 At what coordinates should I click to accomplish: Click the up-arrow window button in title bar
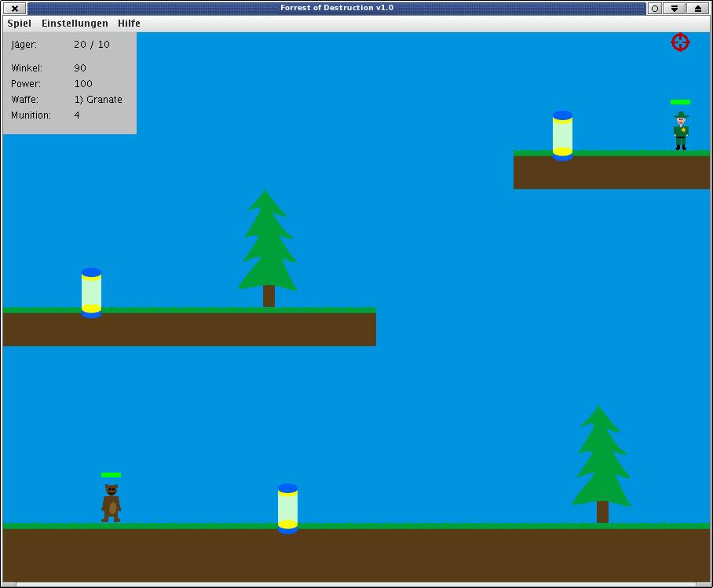click(698, 8)
